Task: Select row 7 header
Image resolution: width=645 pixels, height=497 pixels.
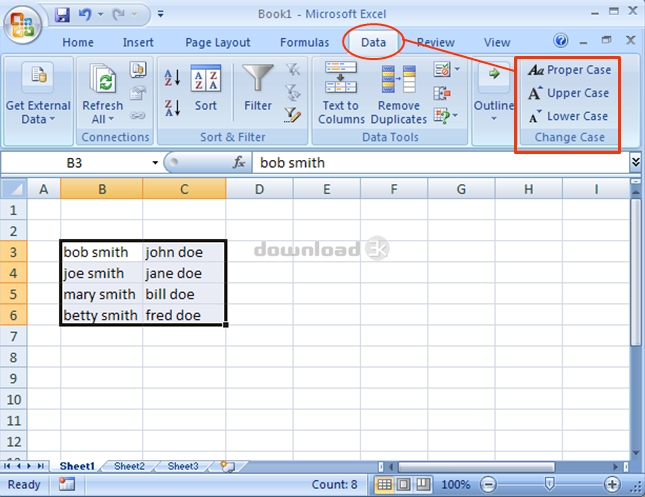Action: [14, 337]
